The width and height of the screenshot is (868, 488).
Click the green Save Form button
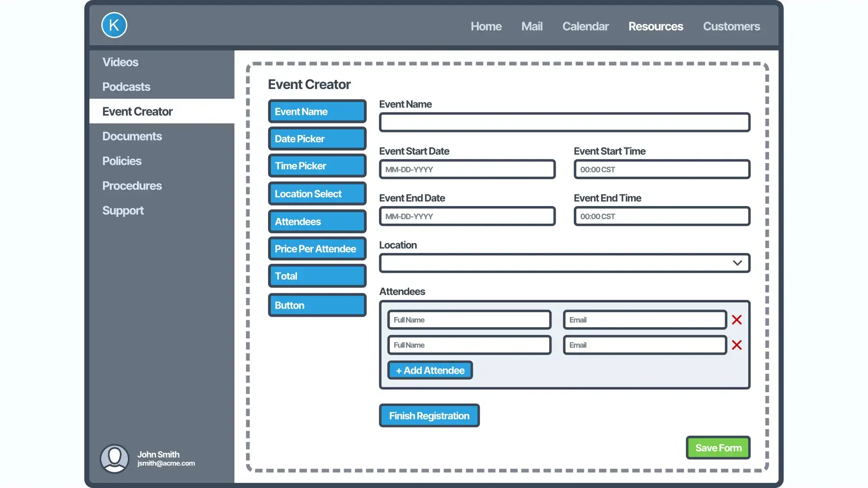[x=718, y=448]
